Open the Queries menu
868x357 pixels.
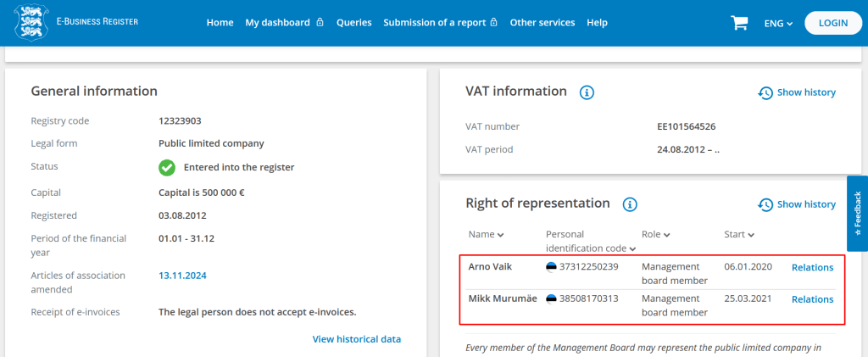point(353,23)
